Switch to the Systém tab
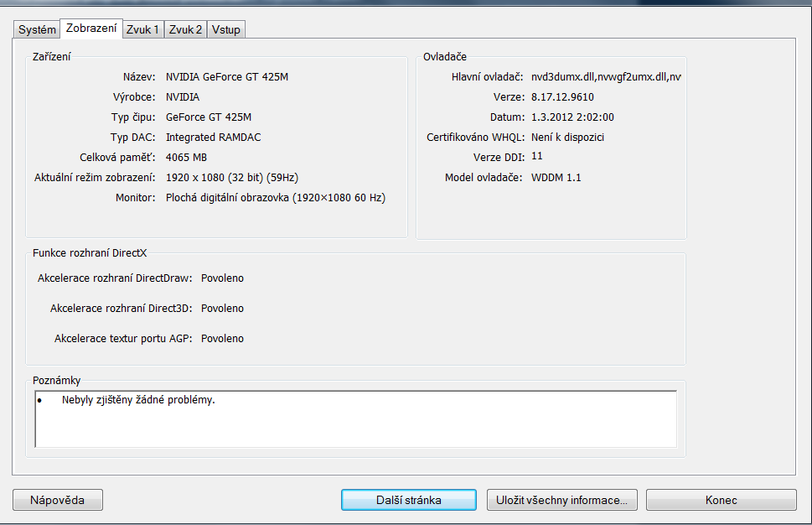812x525 pixels. click(x=37, y=29)
